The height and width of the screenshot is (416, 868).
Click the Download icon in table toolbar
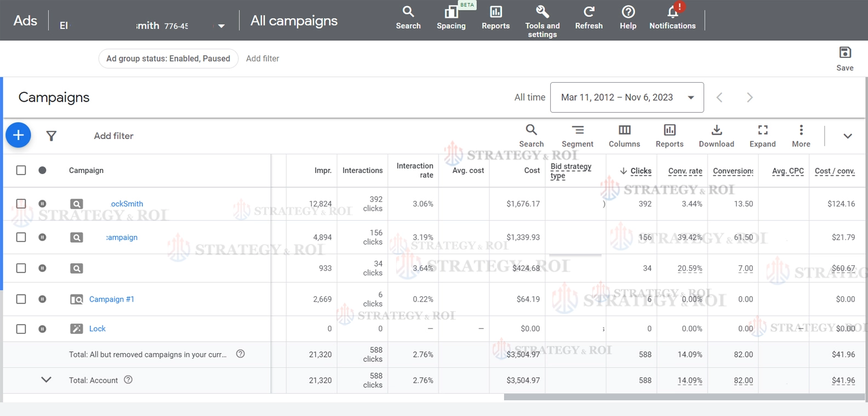716,130
